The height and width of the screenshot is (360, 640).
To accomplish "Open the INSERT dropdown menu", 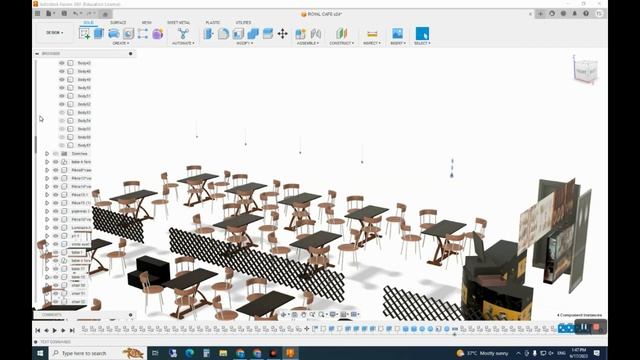I will 398,43.
